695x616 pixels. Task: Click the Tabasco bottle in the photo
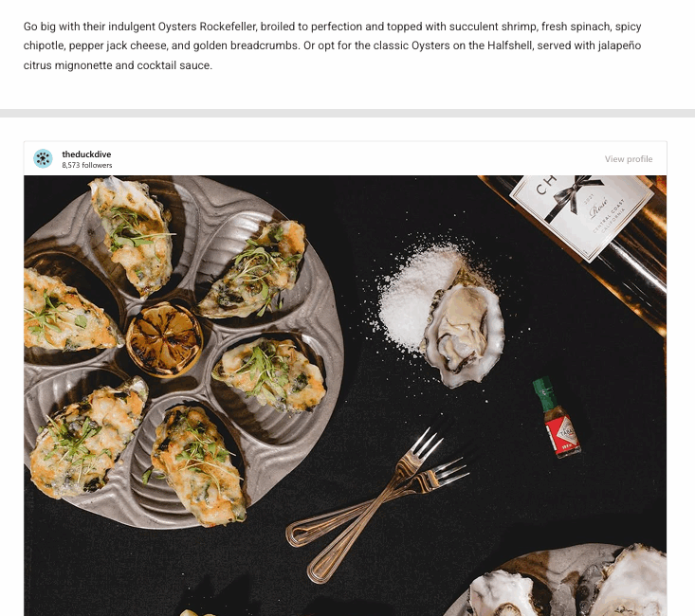[x=557, y=417]
